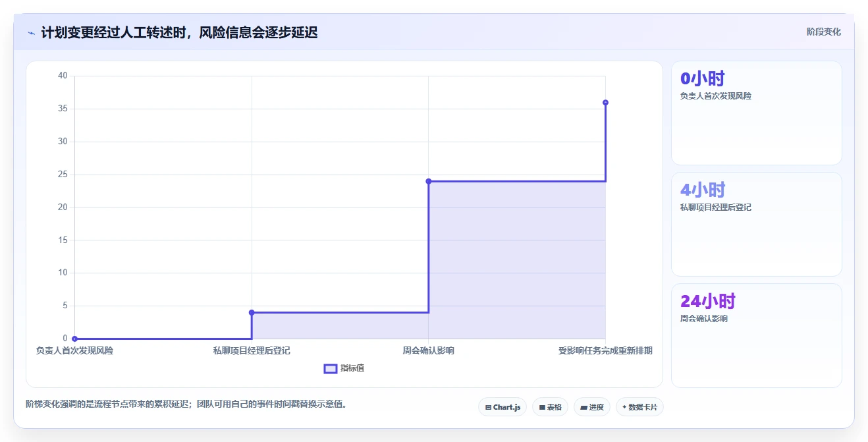
Task: Select the 数据卡片 tag chip
Action: [x=639, y=407]
